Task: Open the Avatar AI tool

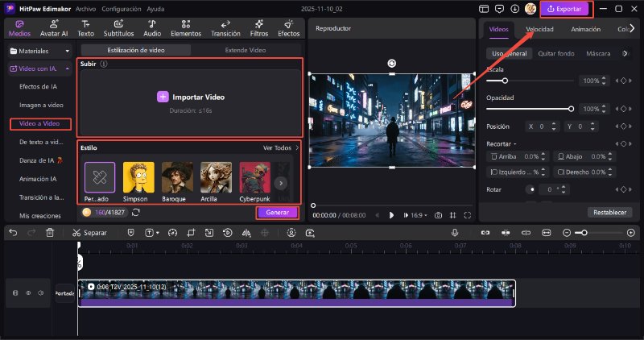Action: point(54,28)
